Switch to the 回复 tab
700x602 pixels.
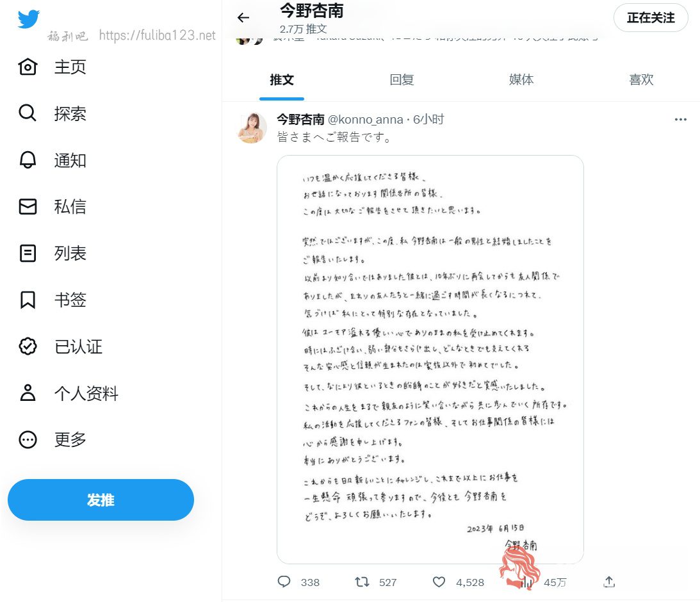pyautogui.click(x=402, y=80)
